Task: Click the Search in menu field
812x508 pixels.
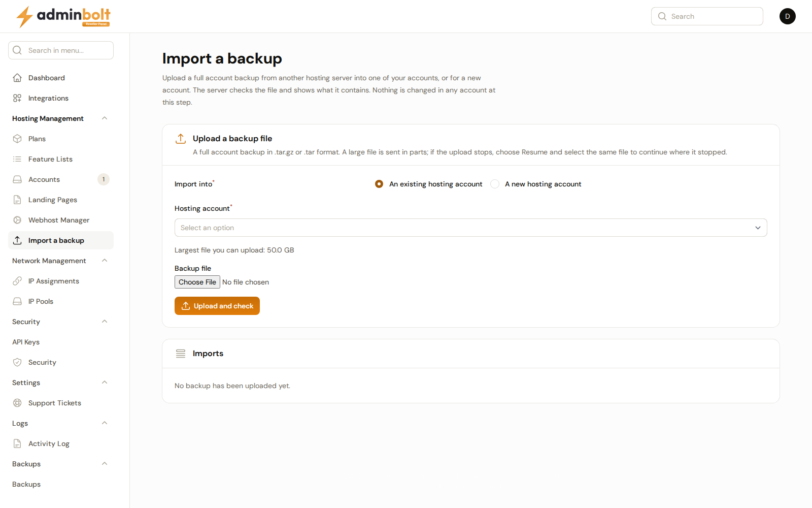Action: [61, 50]
